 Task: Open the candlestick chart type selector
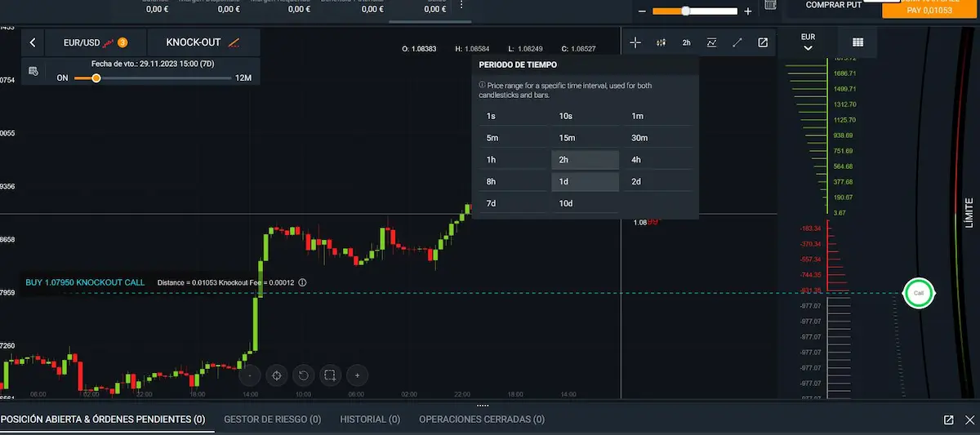pos(661,42)
